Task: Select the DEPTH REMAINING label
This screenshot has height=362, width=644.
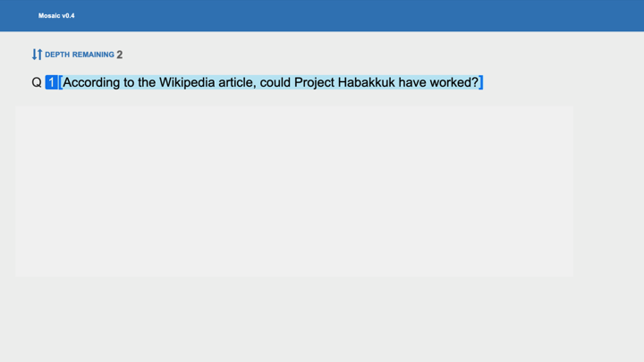Action: click(80, 55)
